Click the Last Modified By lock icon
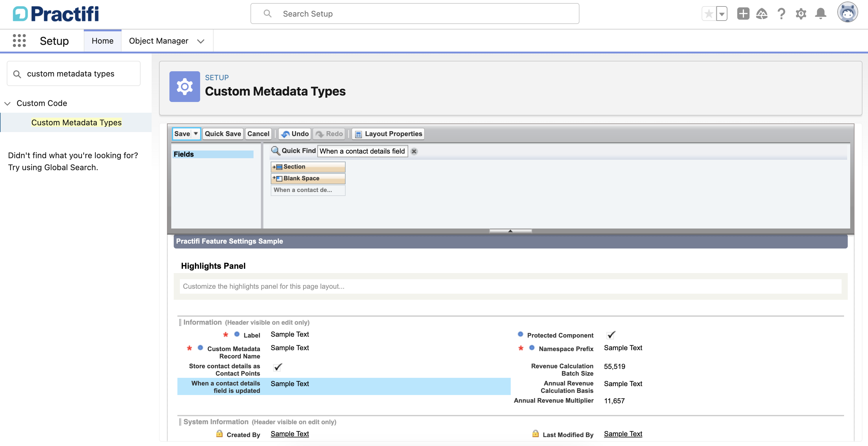The image size is (868, 446). pyautogui.click(x=535, y=433)
